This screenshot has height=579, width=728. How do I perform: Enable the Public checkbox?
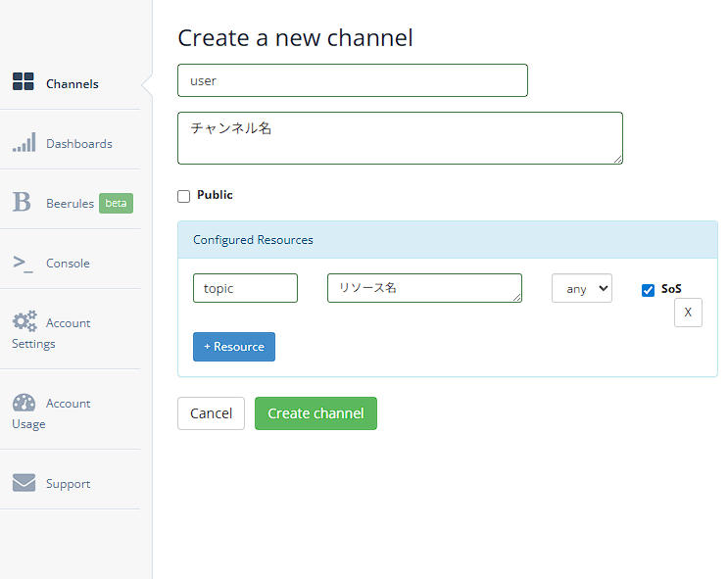coord(183,196)
